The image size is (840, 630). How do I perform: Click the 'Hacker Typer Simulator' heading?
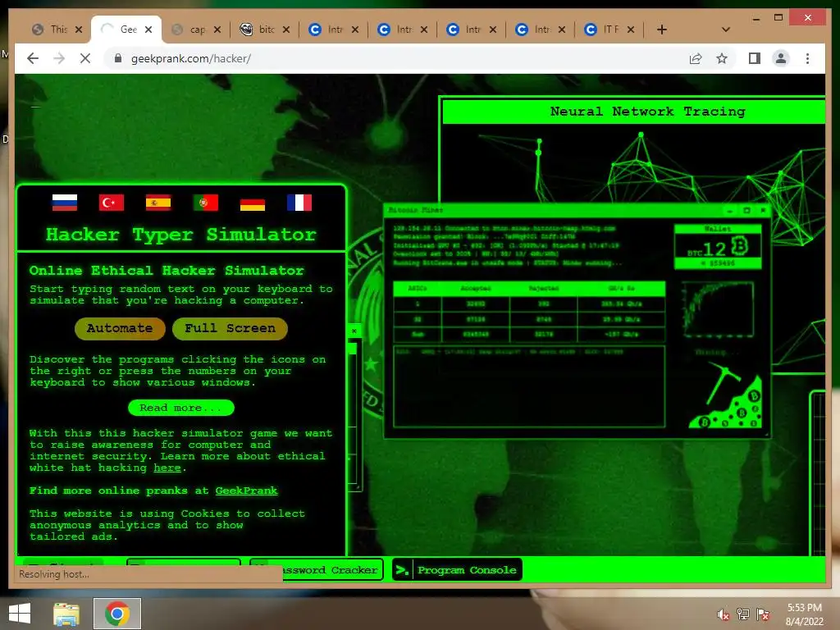click(x=181, y=235)
